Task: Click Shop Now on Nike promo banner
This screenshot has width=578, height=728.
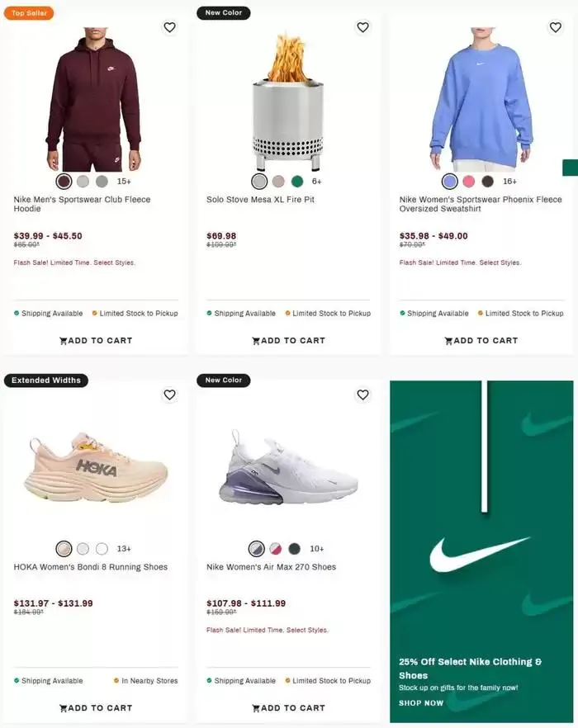Action: [421, 703]
